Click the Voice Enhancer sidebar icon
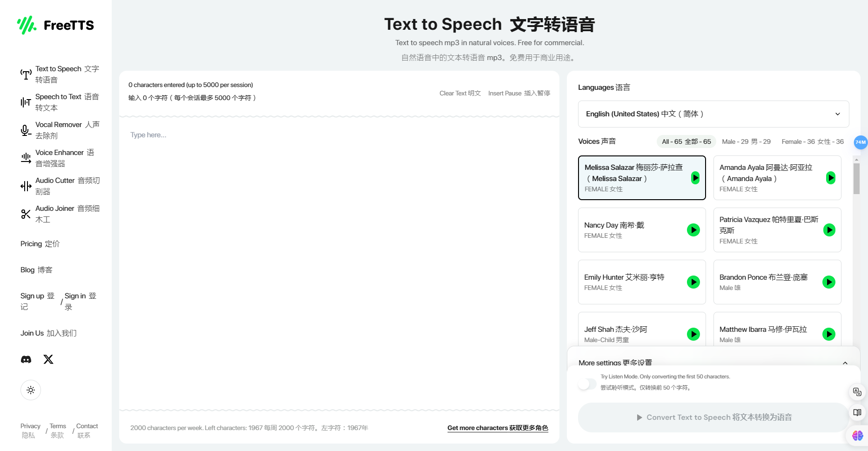 pos(26,158)
